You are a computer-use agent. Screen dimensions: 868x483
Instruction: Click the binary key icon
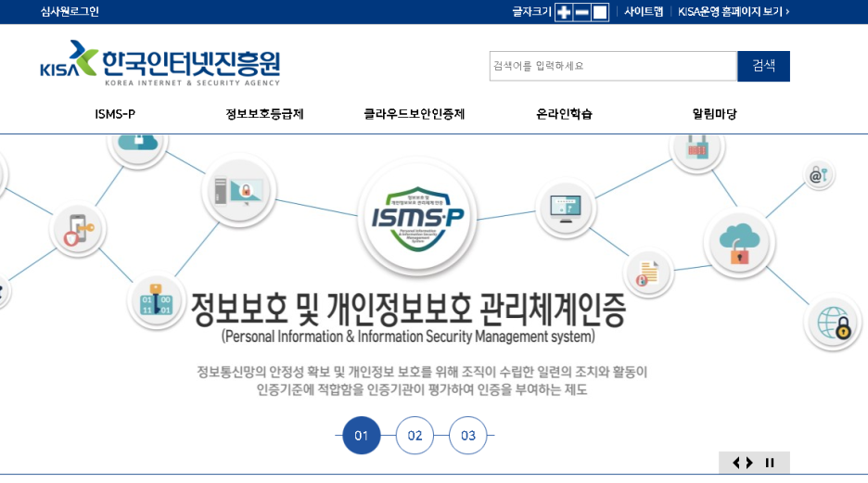(x=156, y=301)
